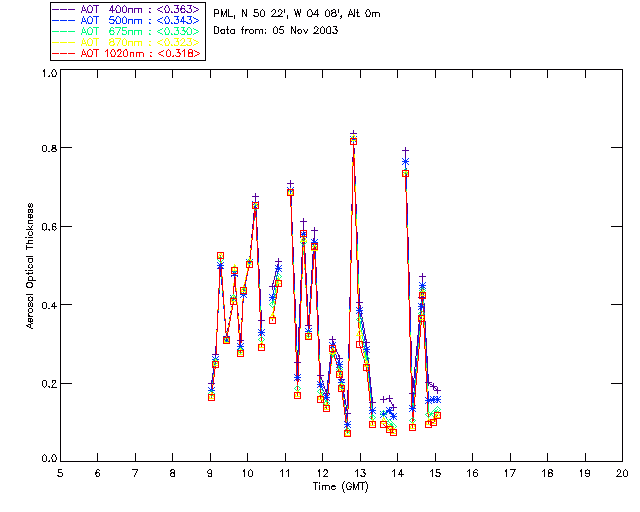The height and width of the screenshot is (512, 640).
Task: Click the x-axis tick label 10
Action: coord(247,473)
